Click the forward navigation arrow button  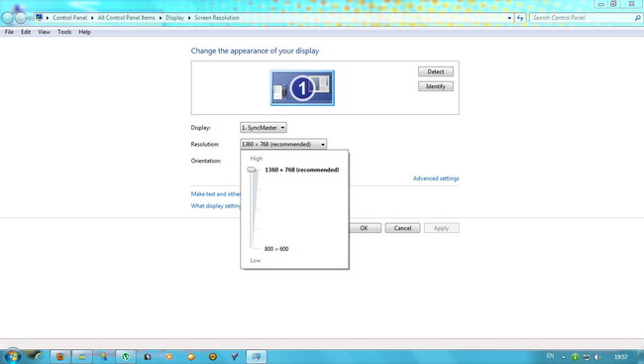pyautogui.click(x=21, y=18)
